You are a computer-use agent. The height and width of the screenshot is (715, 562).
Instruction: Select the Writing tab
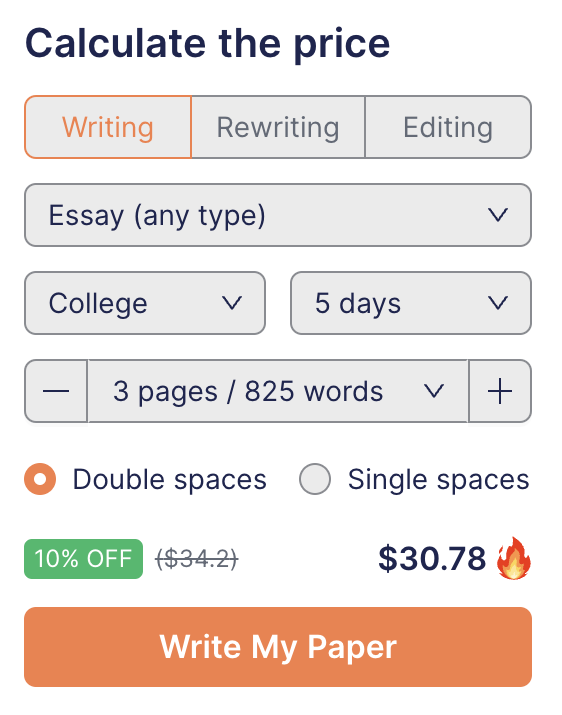click(108, 127)
